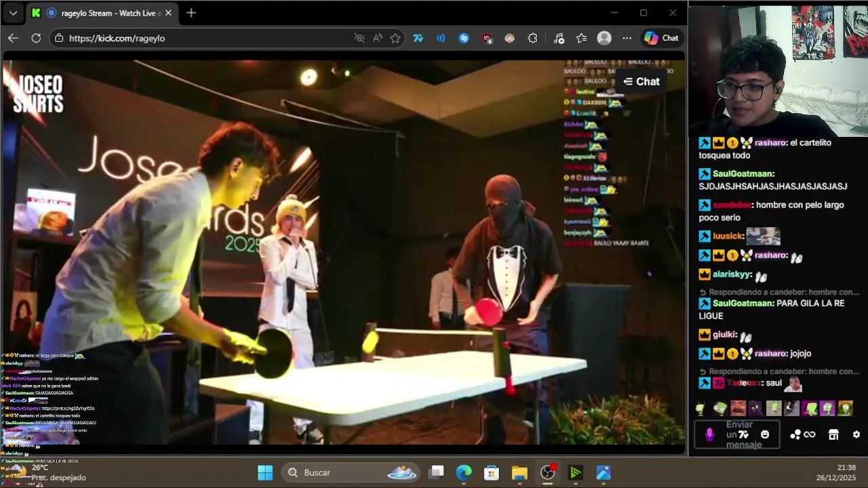This screenshot has width=868, height=488.
Task: Open the Favorites list icon
Action: coord(581,38)
